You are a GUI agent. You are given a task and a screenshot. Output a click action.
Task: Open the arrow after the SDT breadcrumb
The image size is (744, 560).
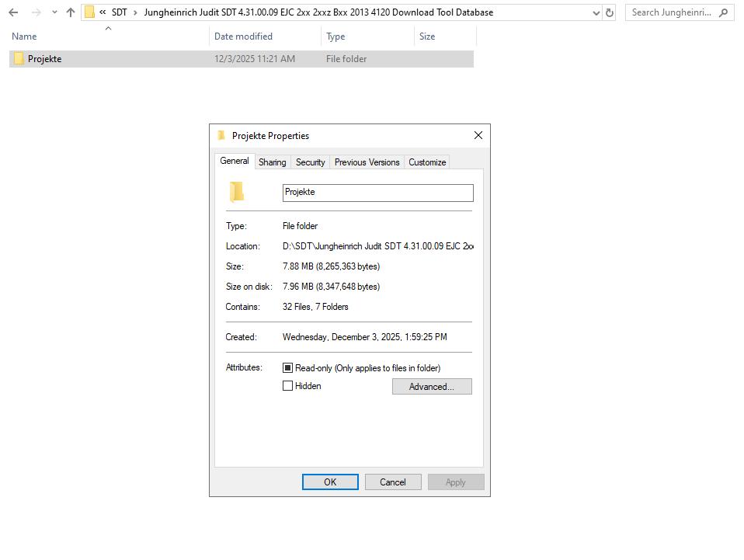click(135, 12)
